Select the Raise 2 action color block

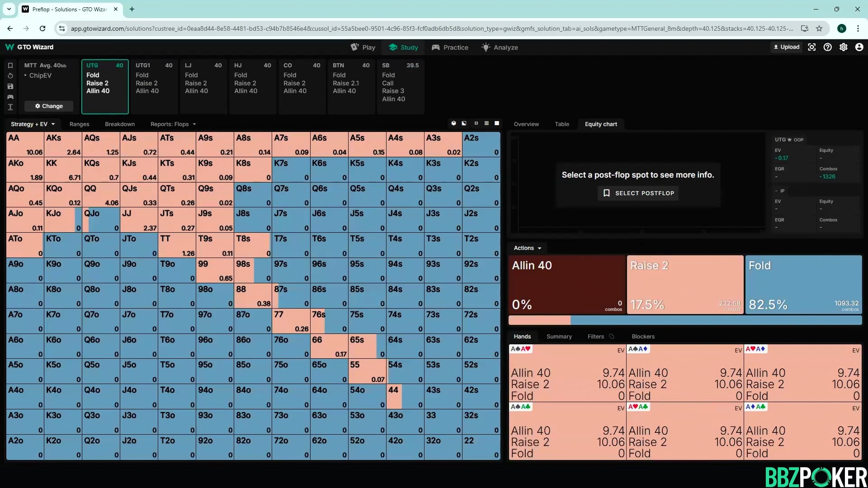click(x=685, y=285)
